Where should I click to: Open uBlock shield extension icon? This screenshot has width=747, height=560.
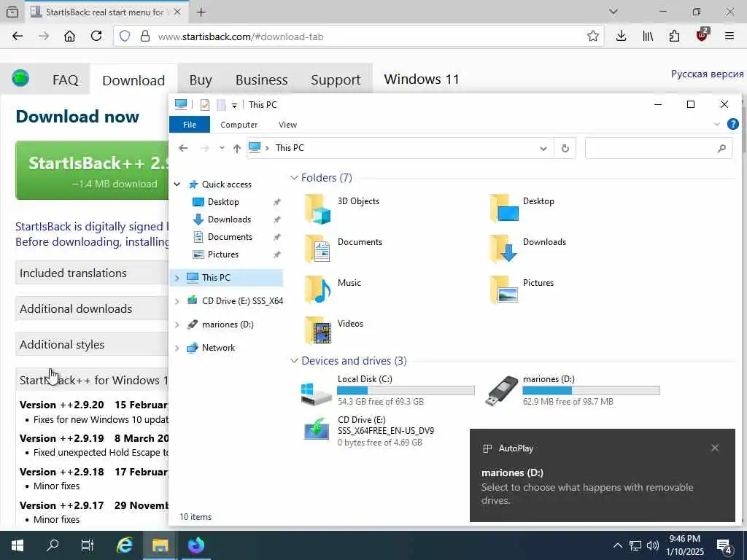pyautogui.click(x=703, y=35)
